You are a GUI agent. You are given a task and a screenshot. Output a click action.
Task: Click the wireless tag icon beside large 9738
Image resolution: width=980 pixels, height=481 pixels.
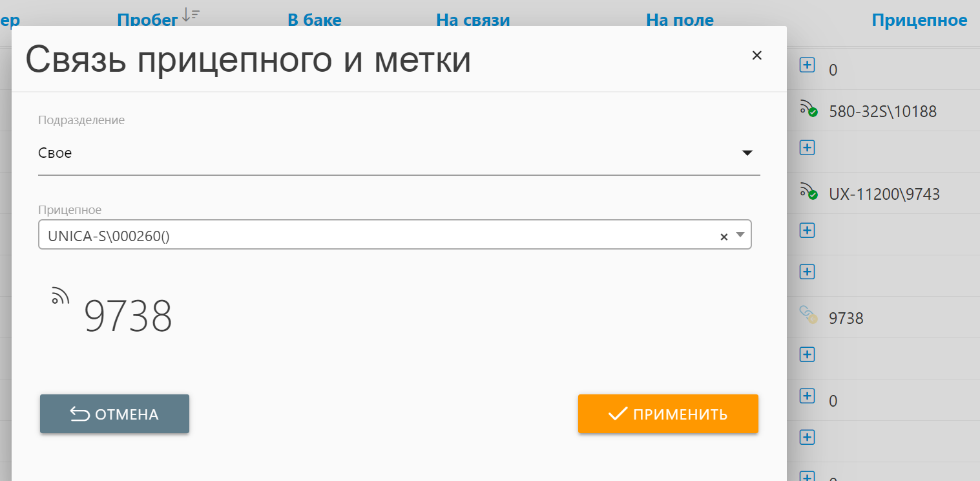(60, 295)
